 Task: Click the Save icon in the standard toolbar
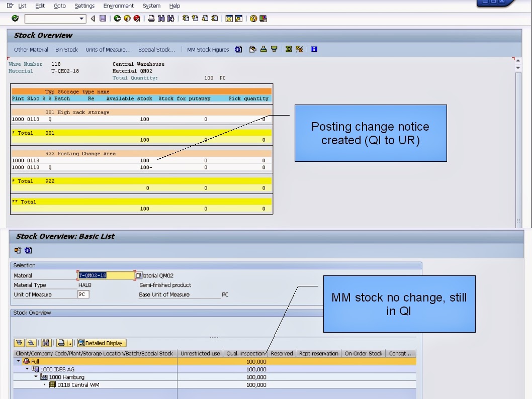click(104, 18)
